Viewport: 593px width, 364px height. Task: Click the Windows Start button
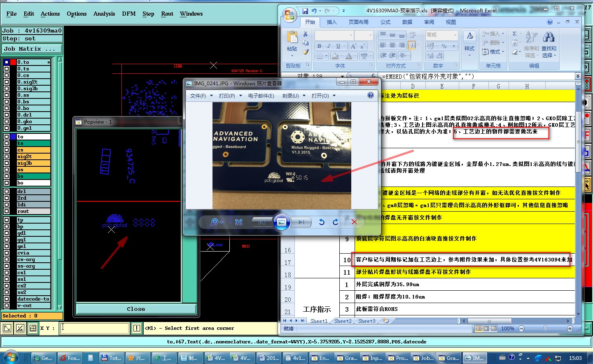[x=11, y=357]
